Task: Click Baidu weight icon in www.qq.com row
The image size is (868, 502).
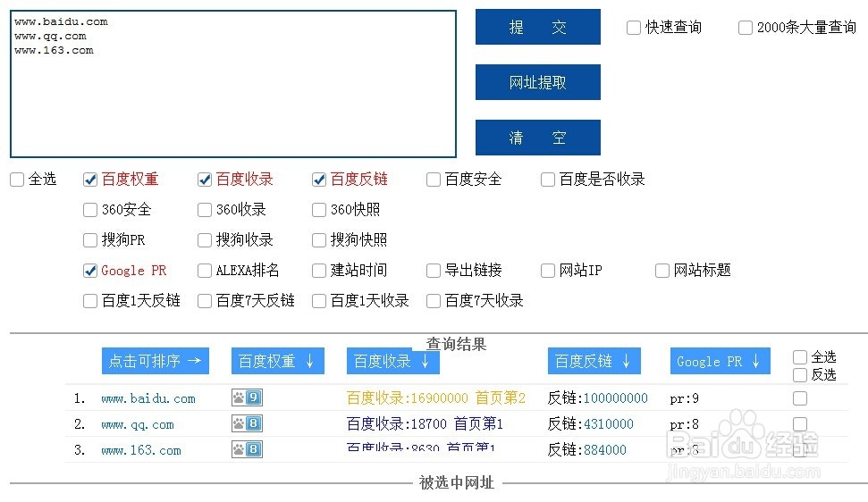Action: click(x=247, y=423)
